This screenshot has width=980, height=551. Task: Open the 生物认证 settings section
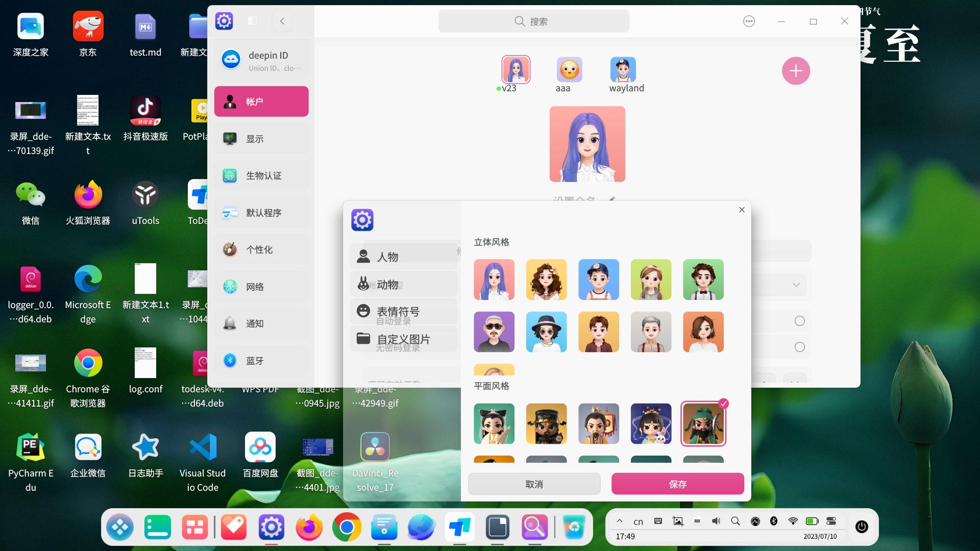click(x=261, y=176)
